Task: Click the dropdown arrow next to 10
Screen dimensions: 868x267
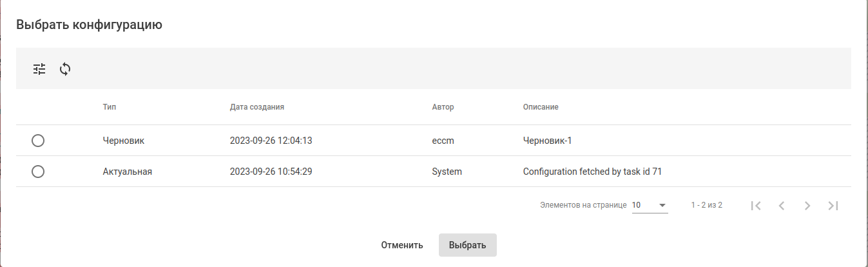Action: [x=662, y=205]
